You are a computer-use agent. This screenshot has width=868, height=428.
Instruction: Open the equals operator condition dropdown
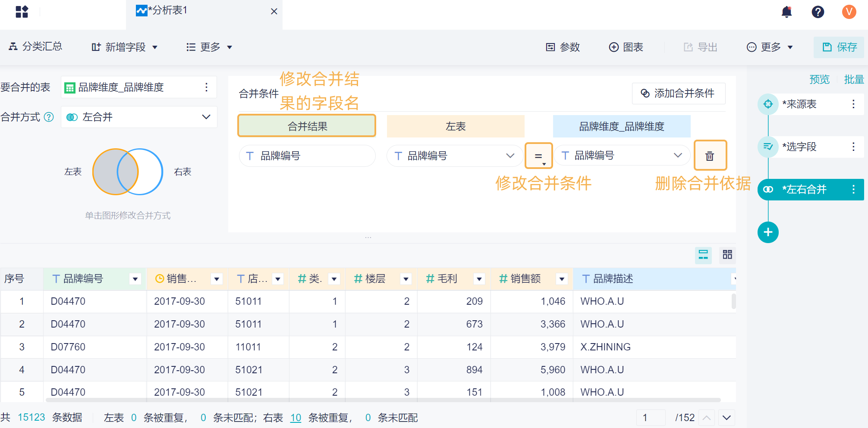(x=538, y=156)
